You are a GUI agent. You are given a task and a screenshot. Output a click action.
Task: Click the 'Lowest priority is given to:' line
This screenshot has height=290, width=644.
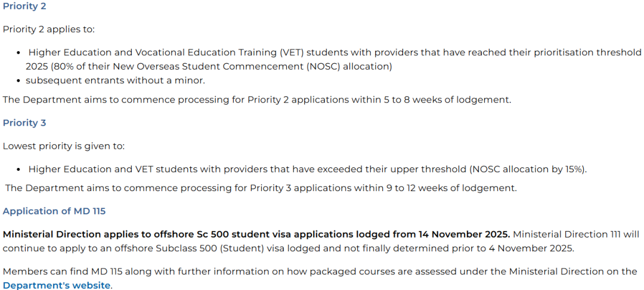[x=64, y=146]
